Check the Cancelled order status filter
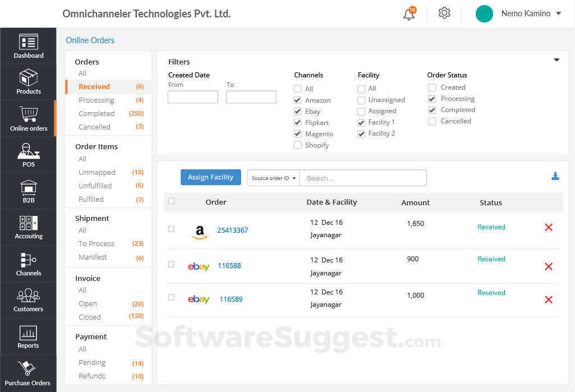 (432, 121)
